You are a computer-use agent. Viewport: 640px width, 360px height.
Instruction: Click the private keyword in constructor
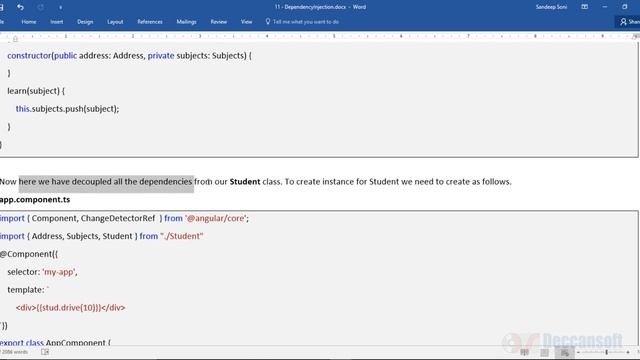161,56
